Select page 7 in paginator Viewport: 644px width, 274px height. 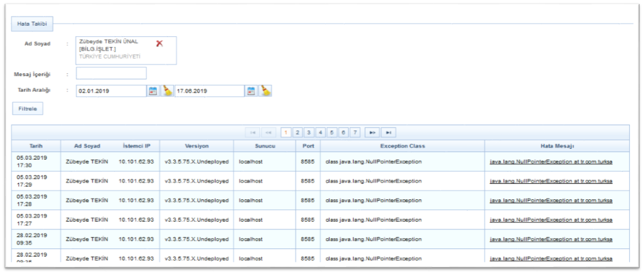point(355,132)
